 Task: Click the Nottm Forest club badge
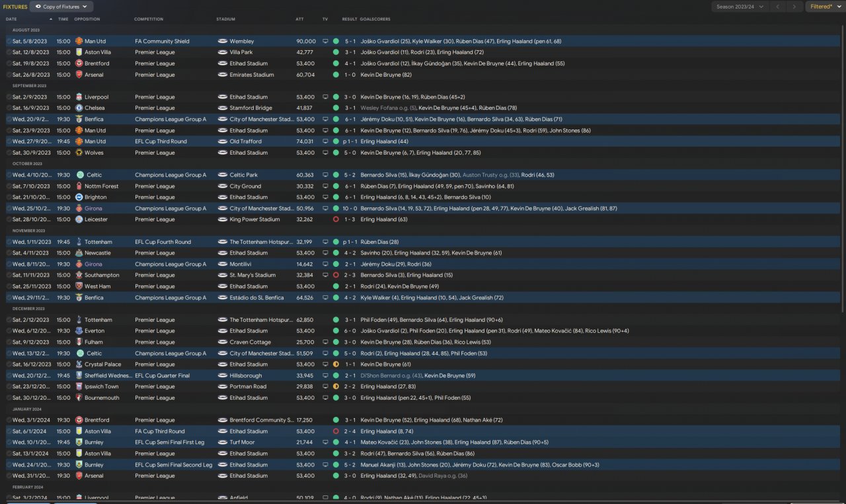(x=79, y=186)
